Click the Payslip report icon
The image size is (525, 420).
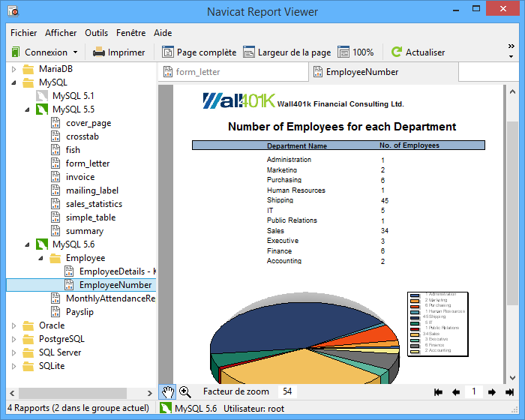55,312
